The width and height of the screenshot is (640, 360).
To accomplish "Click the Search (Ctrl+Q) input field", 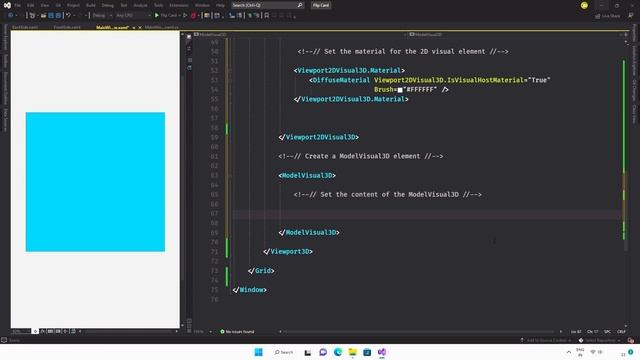I will [x=267, y=5].
